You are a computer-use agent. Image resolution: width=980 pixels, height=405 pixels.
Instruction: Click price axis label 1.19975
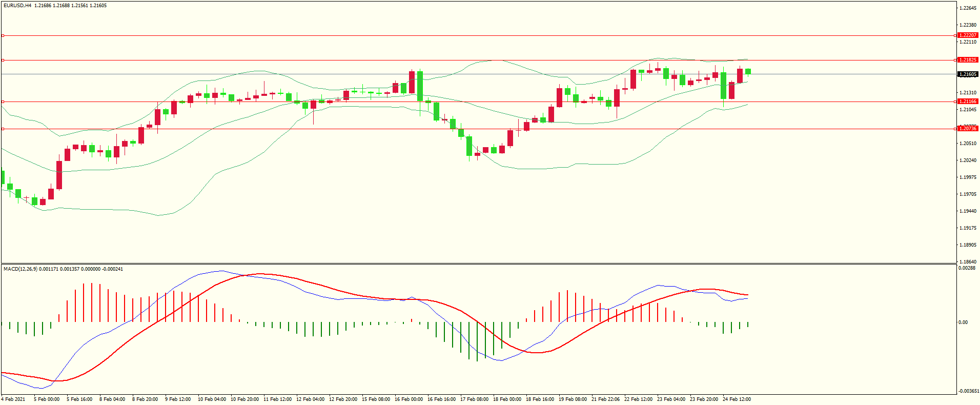968,177
